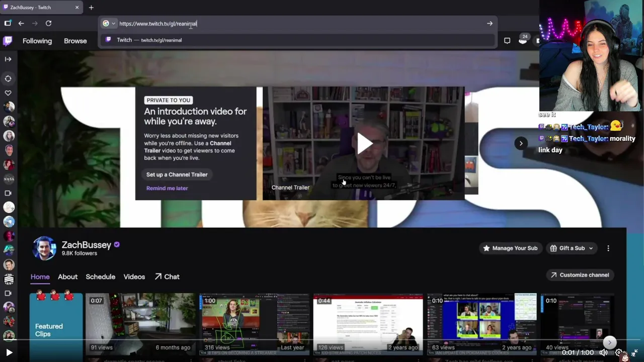Open the Browse page
The width and height of the screenshot is (644, 362).
(x=75, y=41)
